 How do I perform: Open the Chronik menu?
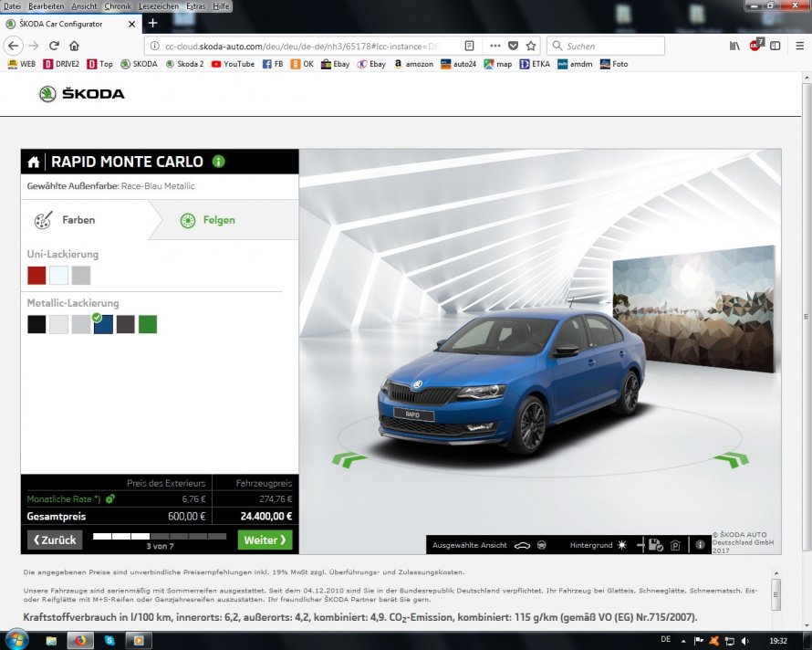(118, 6)
